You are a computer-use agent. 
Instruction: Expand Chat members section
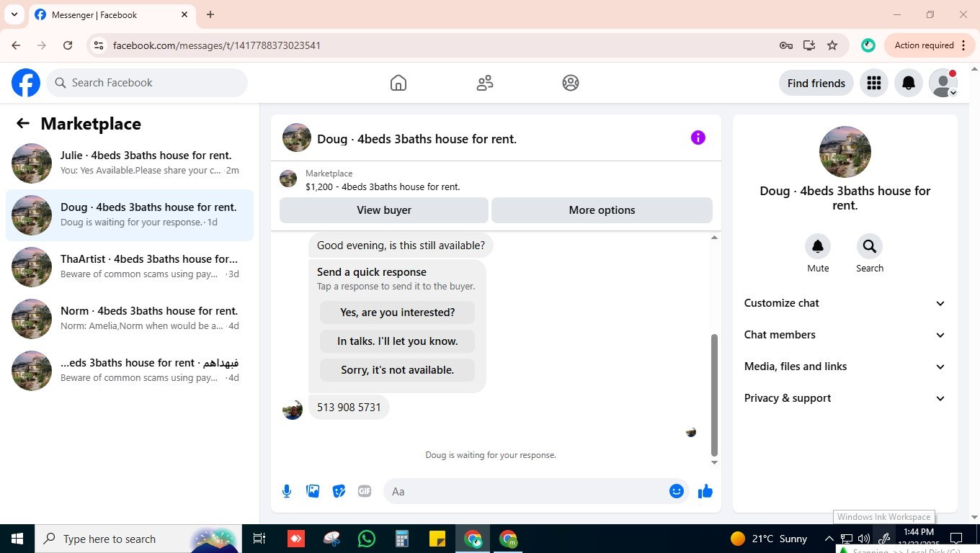pos(845,335)
